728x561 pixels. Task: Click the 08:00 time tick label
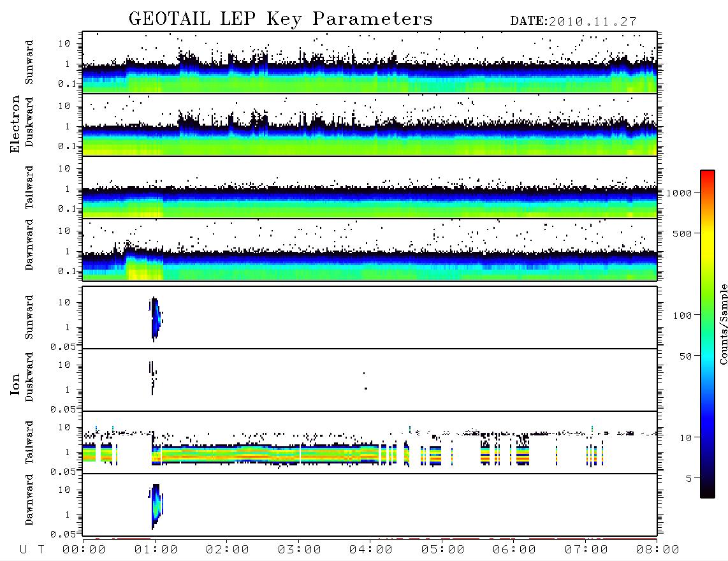pos(658,550)
